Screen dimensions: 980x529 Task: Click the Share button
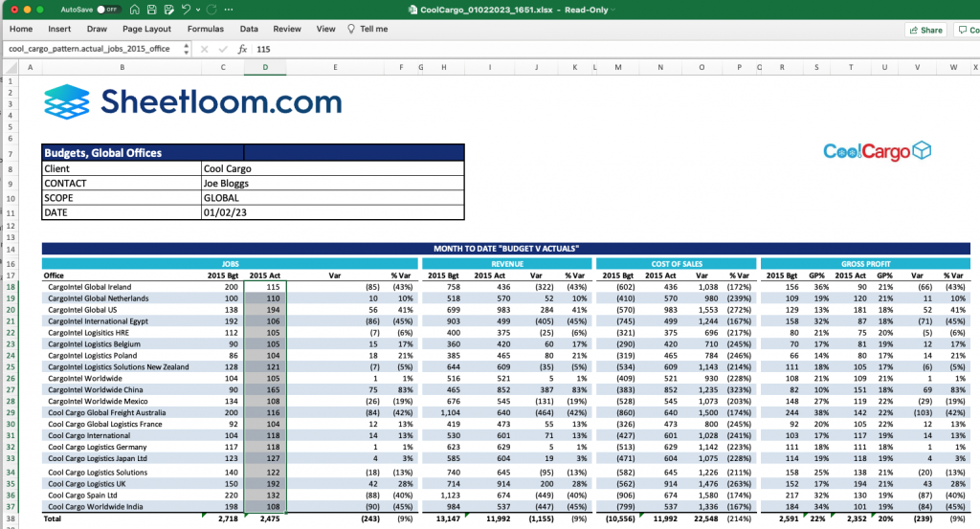(925, 30)
